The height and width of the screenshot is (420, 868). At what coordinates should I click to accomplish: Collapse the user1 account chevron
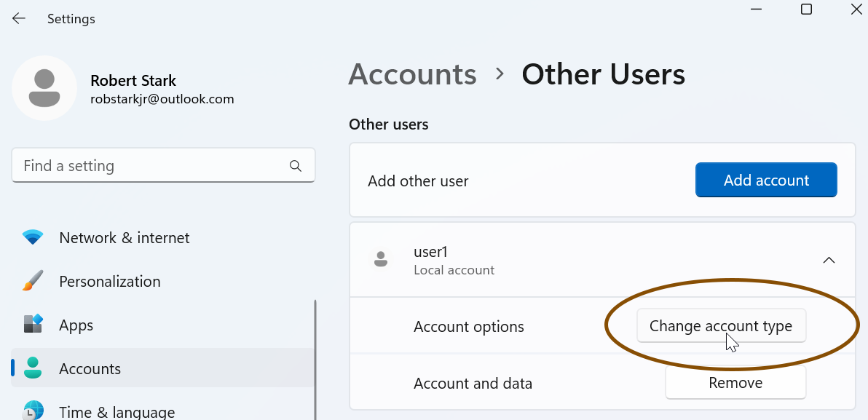point(829,260)
